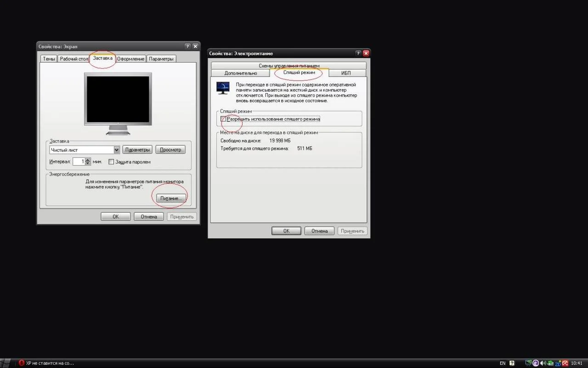Click the question-mark help icon in the system tray
588x368 pixels.
(x=512, y=363)
